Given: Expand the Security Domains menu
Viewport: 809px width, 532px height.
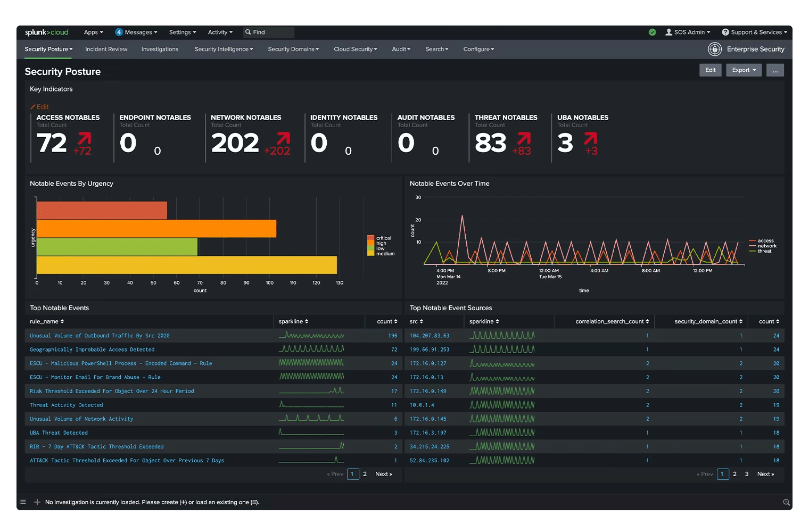Looking at the screenshot, I should point(293,49).
